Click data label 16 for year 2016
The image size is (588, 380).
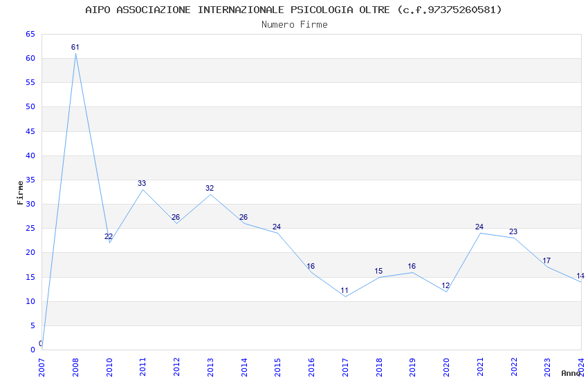(311, 266)
